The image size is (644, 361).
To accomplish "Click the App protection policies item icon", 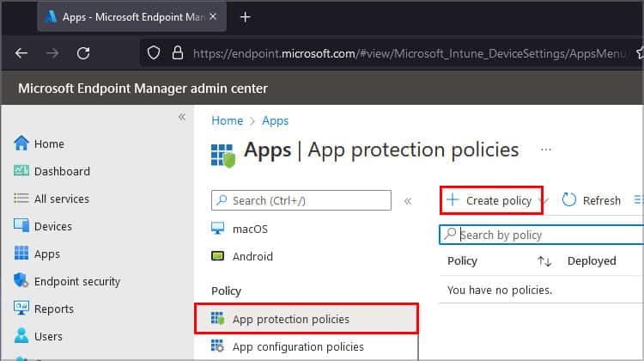I will pos(218,318).
